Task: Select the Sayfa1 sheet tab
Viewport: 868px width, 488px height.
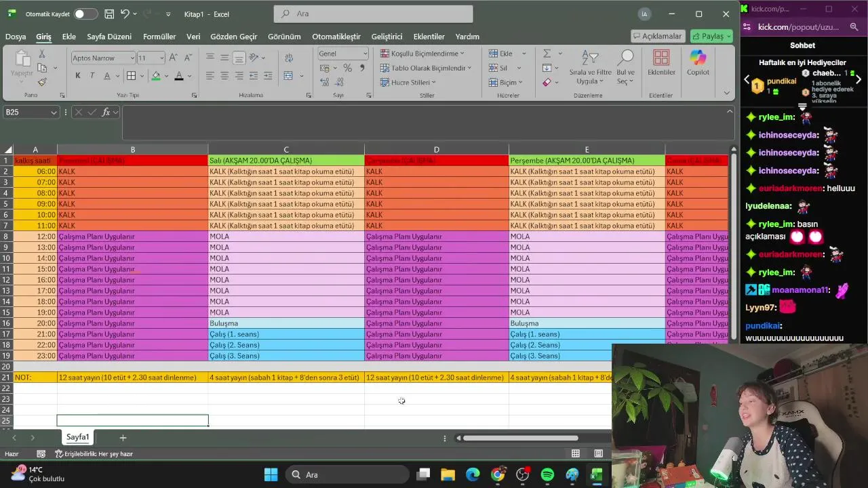Action: (78, 437)
